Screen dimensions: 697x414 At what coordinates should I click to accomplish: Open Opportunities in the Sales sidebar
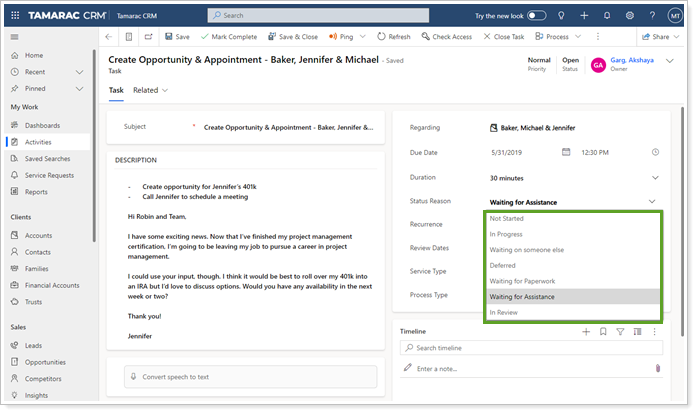[44, 361]
